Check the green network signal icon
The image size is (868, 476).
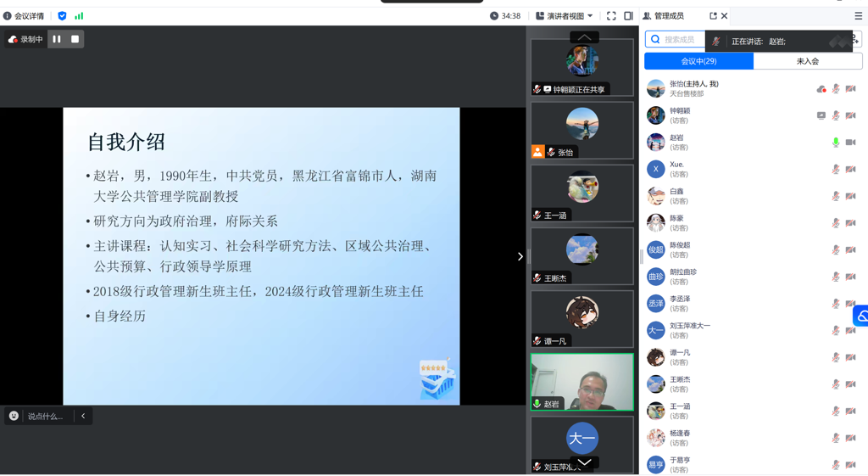click(79, 16)
